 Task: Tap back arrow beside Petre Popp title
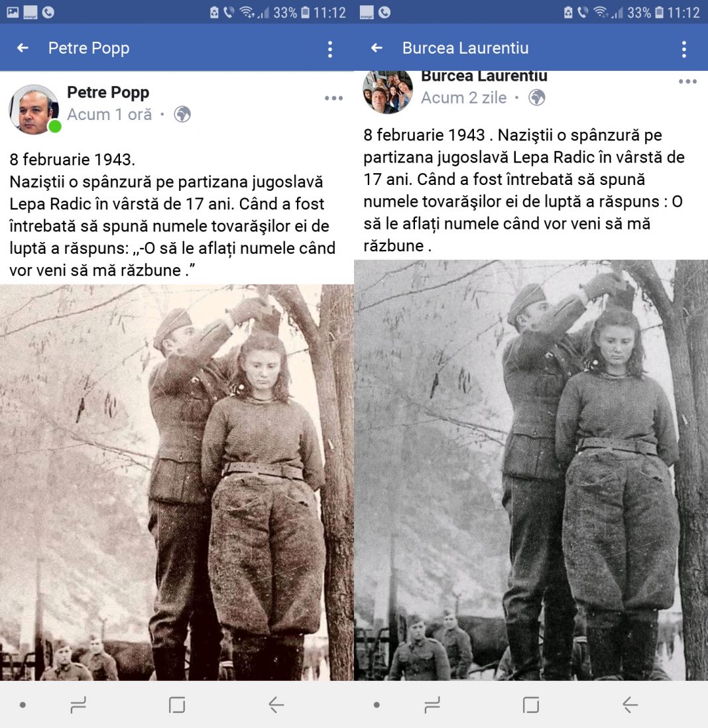click(x=23, y=48)
